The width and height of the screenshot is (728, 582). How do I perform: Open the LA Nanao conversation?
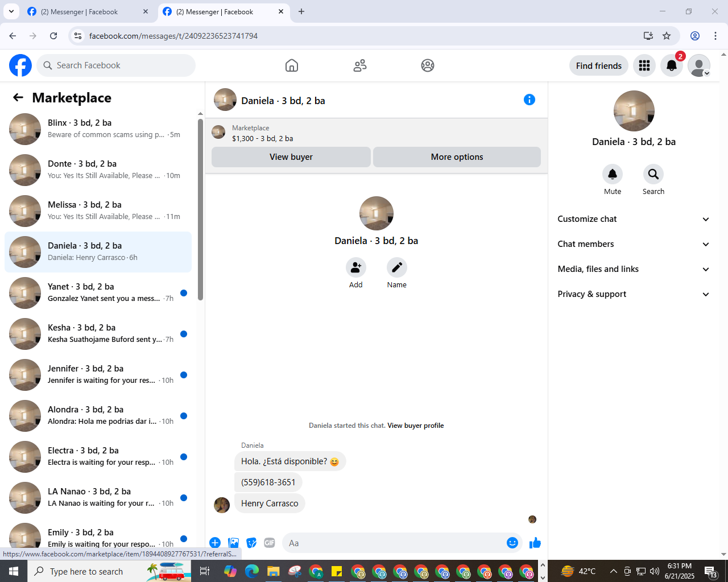98,498
